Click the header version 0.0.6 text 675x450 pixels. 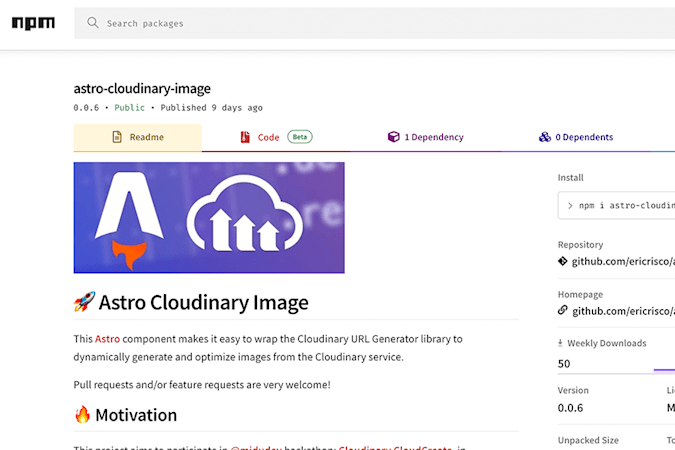(x=86, y=108)
